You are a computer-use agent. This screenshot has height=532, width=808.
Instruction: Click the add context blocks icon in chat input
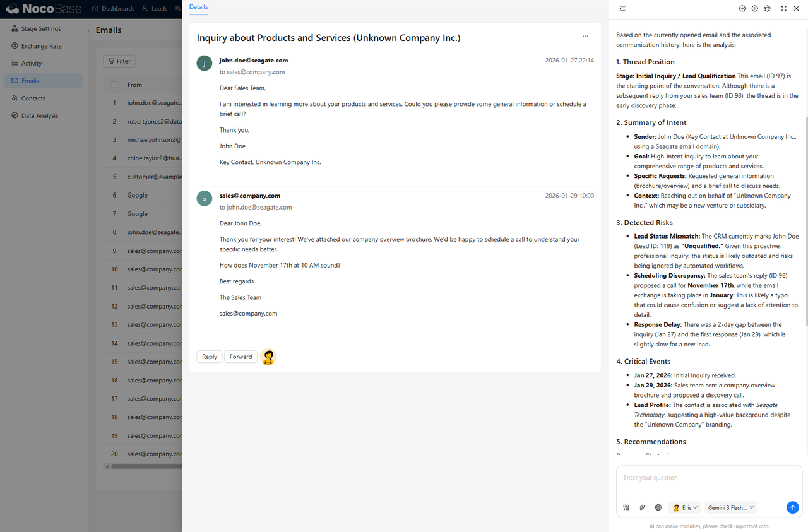coord(626,507)
